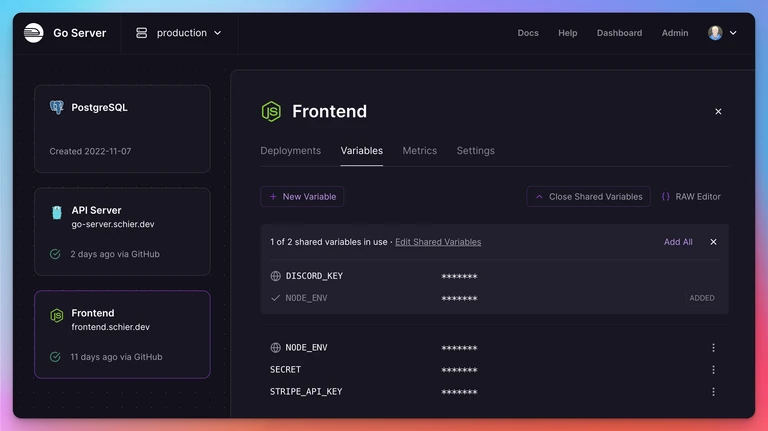This screenshot has height=431, width=768.
Task: Open the Settings tab
Action: 476,151
